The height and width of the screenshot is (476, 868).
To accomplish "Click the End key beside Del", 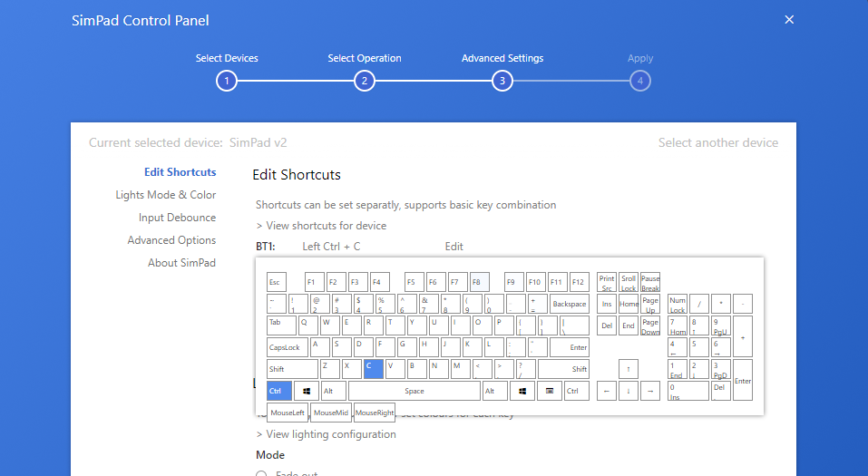I will [x=629, y=325].
